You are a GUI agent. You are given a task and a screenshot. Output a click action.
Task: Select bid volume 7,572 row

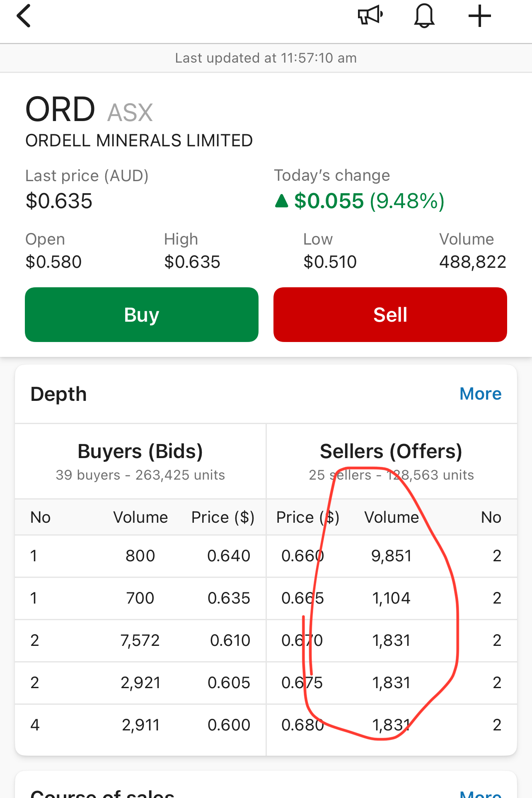[140, 640]
